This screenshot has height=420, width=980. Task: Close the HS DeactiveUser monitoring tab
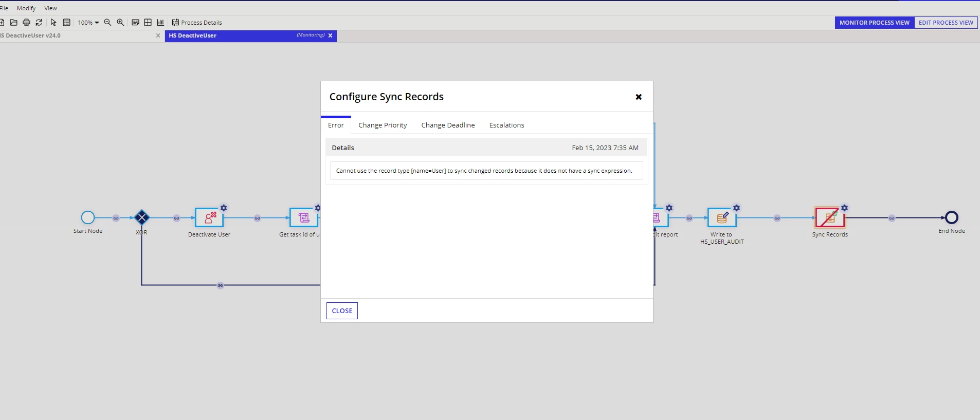[x=331, y=36]
